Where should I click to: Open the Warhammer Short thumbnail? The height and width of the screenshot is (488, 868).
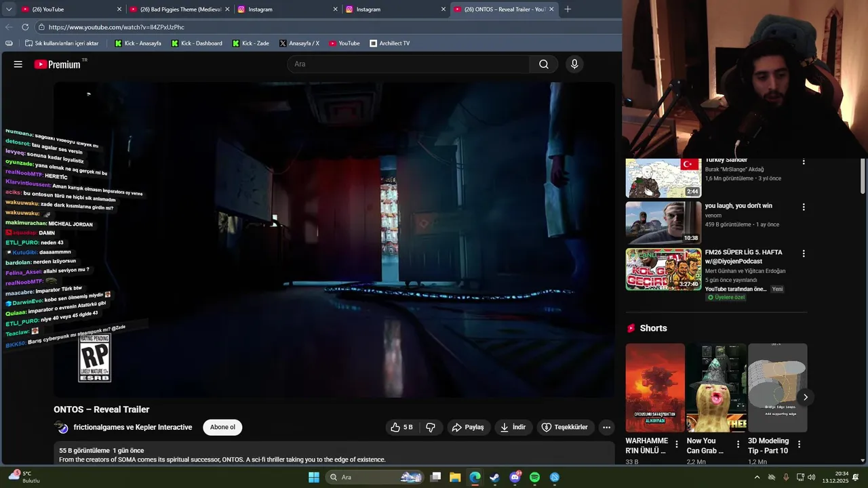[655, 388]
